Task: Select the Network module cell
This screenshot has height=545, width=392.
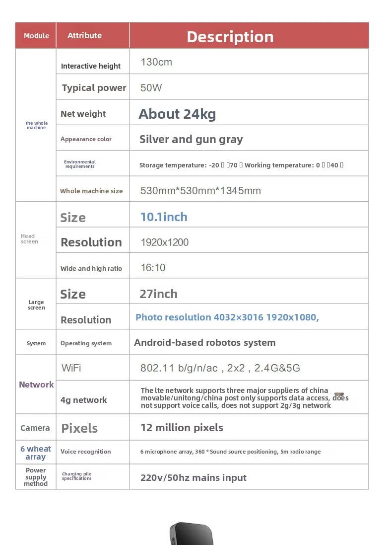Action: (x=36, y=385)
